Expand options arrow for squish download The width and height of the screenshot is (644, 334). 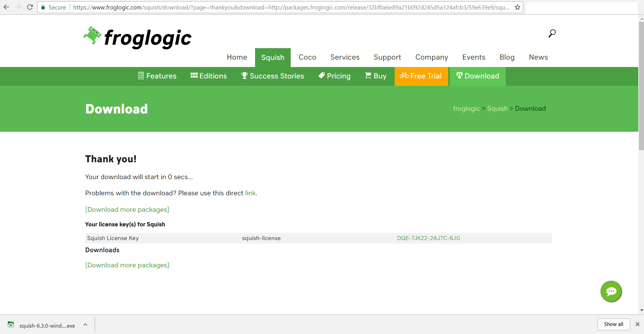pos(85,325)
